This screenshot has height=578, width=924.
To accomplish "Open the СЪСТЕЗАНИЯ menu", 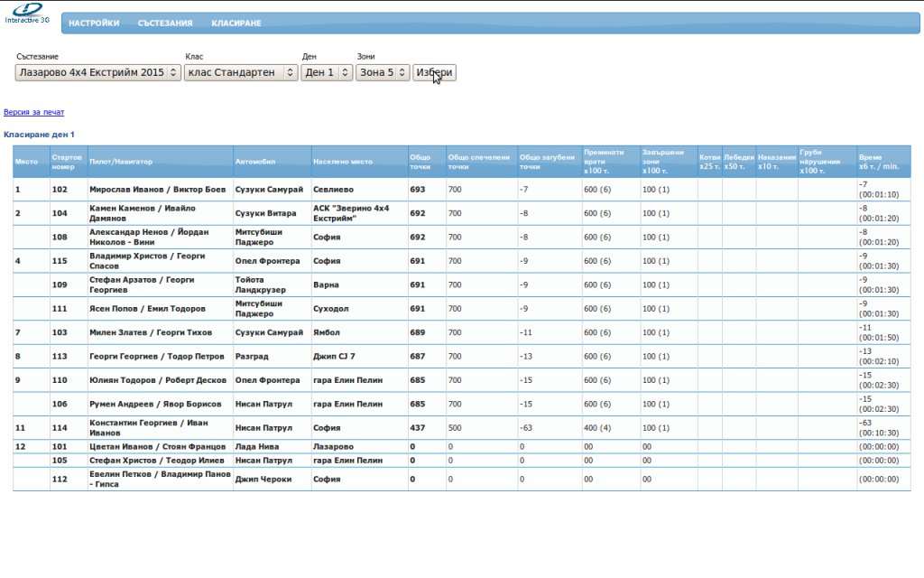I will [165, 23].
